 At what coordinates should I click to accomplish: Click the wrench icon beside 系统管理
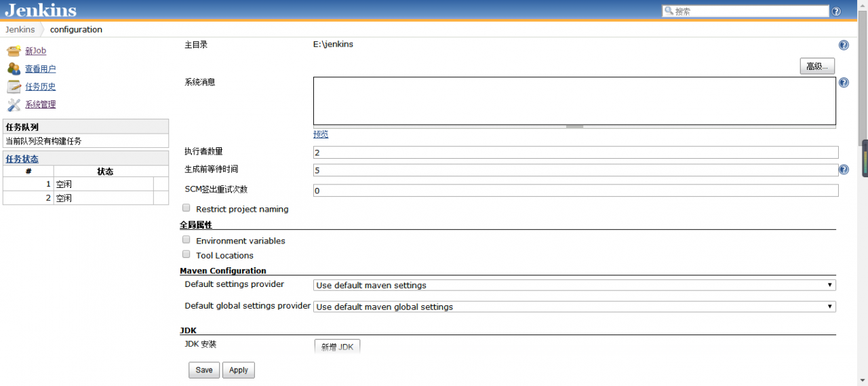pyautogui.click(x=14, y=104)
